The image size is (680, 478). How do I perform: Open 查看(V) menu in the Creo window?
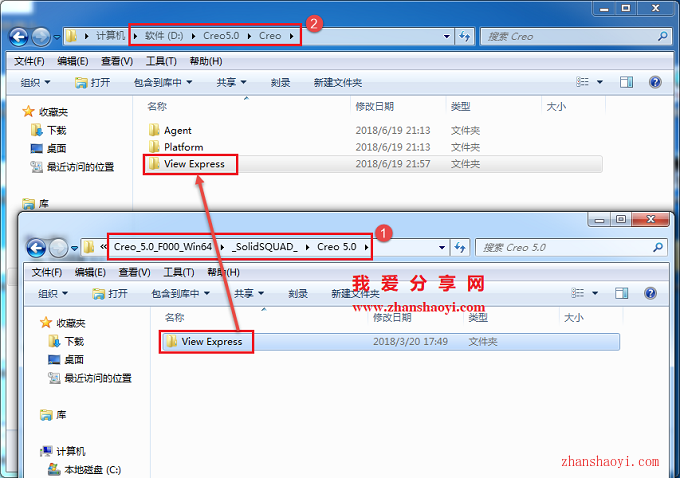pos(117,61)
